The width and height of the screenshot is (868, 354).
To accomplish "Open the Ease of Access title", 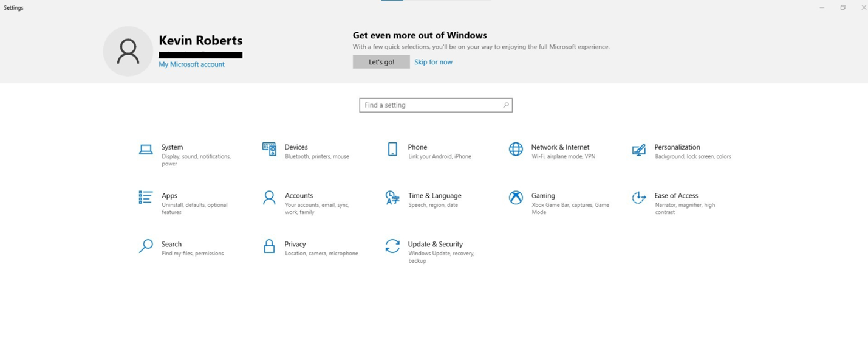I will click(x=676, y=196).
